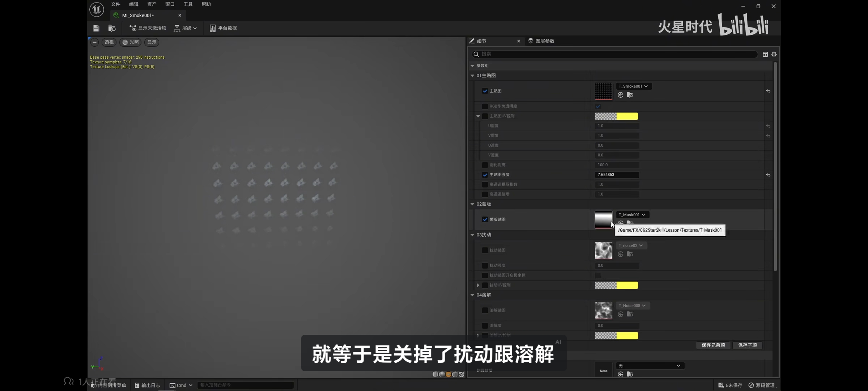Collapse the 02蒙版 category
Screen dimensions: 868x391
[472, 204]
